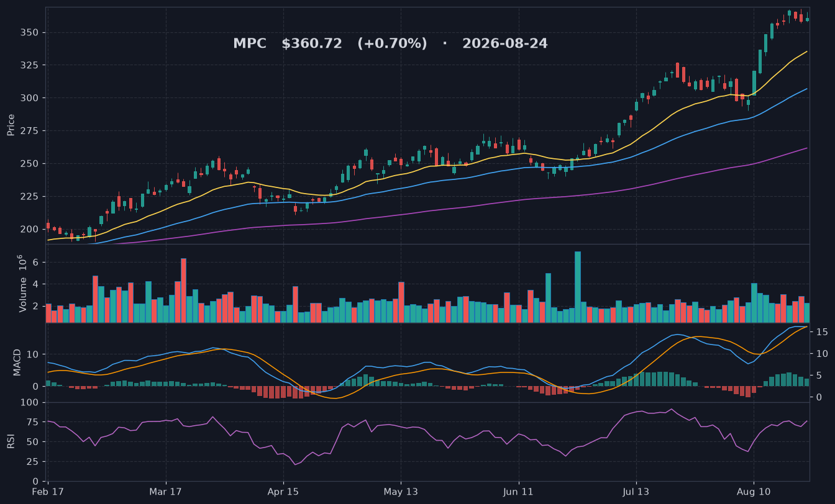835x504 pixels.
Task: Select the (+0.70%) change in title
Action: tap(392, 44)
